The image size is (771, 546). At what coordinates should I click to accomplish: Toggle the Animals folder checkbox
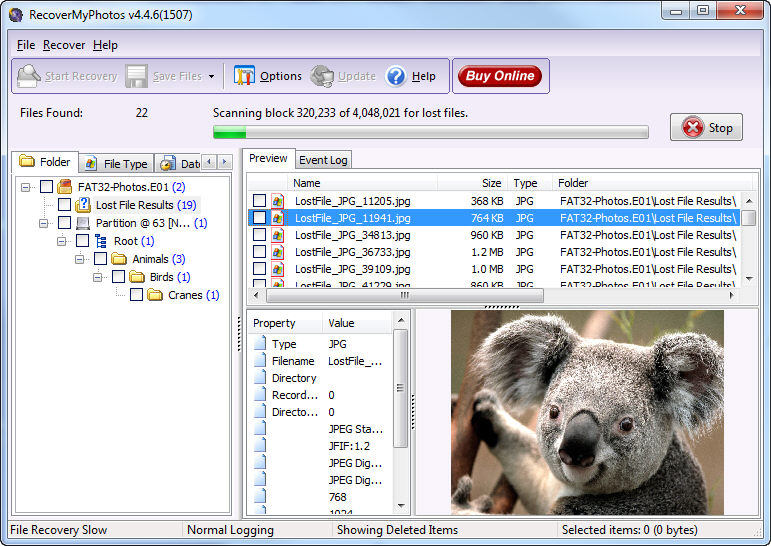(x=101, y=259)
